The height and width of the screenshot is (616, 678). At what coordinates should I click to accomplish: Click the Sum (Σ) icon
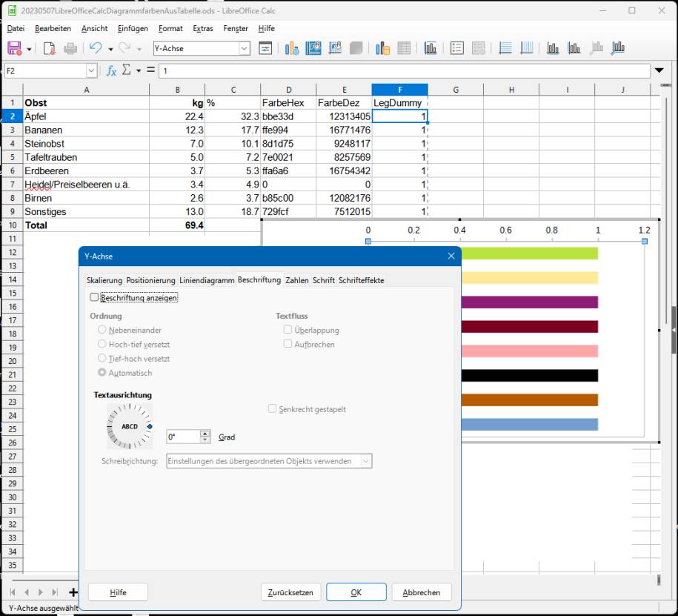point(126,70)
